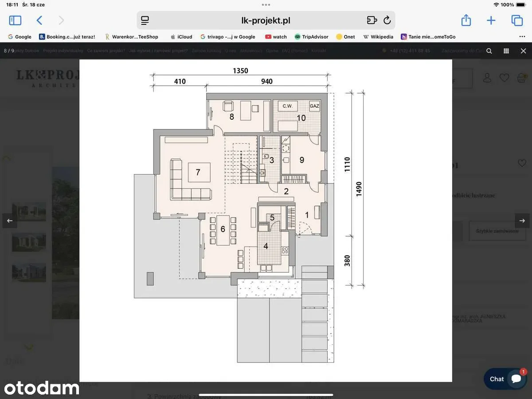Show gallery thumbnails grid view
This screenshot has width=532, height=399.
[506, 51]
